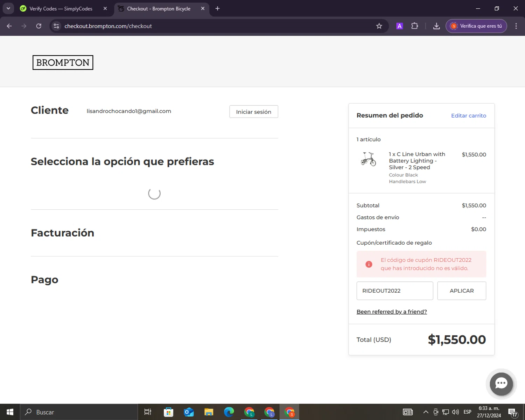Reload the checkout page
Viewport: 525px width, 420px height.
point(39,26)
